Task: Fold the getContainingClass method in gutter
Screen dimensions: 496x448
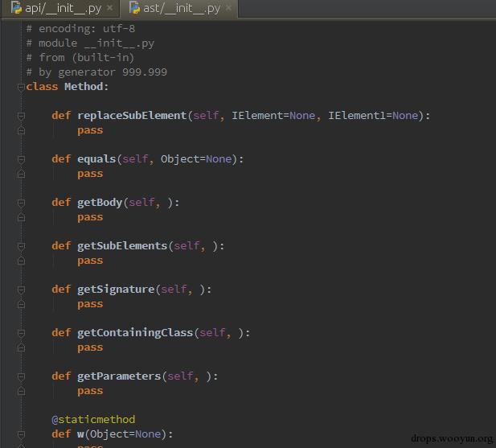Action: (x=21, y=333)
